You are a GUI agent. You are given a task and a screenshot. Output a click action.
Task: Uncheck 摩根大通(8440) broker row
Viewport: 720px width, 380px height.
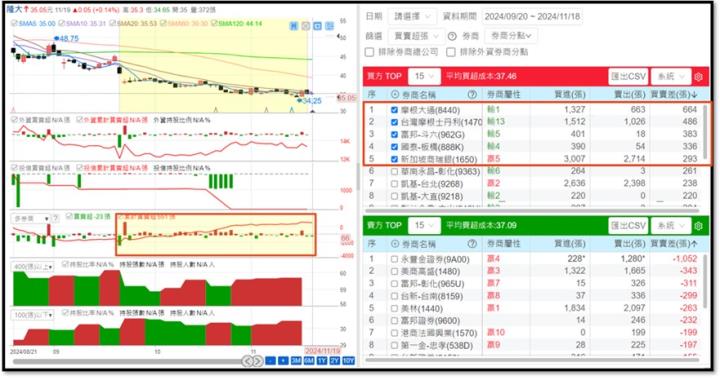pos(394,110)
